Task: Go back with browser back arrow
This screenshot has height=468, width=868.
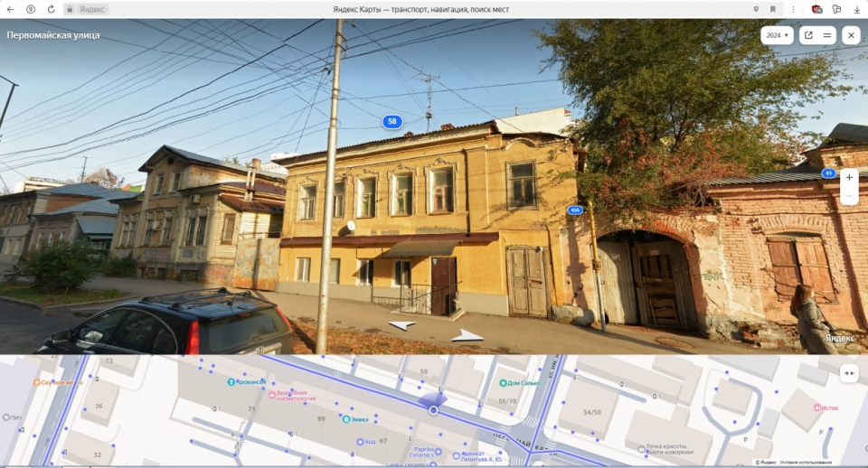Action: pos(11,9)
